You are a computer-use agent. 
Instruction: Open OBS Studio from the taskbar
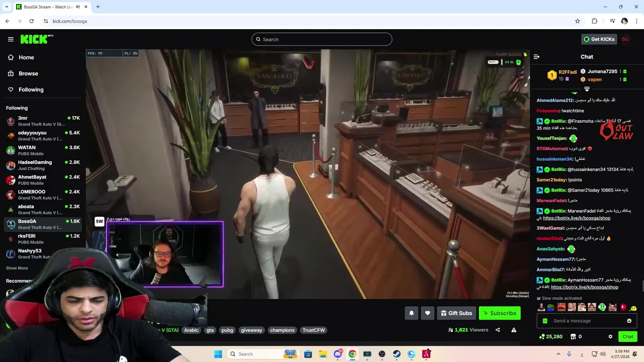coord(382,354)
